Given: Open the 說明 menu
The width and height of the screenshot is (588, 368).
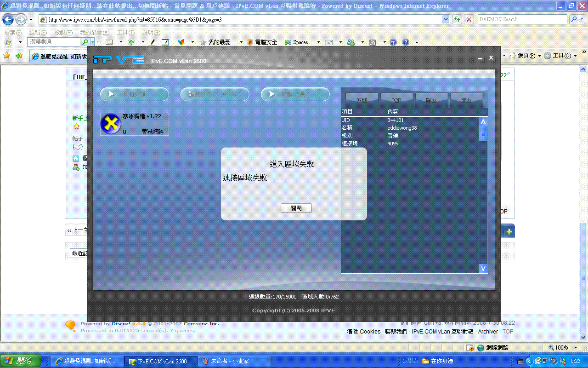Looking at the screenshot, I should pyautogui.click(x=151, y=33).
